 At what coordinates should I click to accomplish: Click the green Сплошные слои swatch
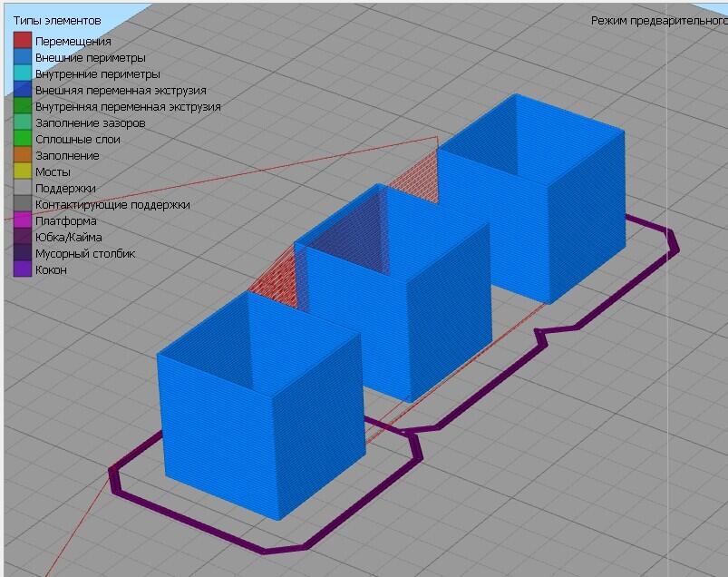pyautogui.click(x=23, y=138)
